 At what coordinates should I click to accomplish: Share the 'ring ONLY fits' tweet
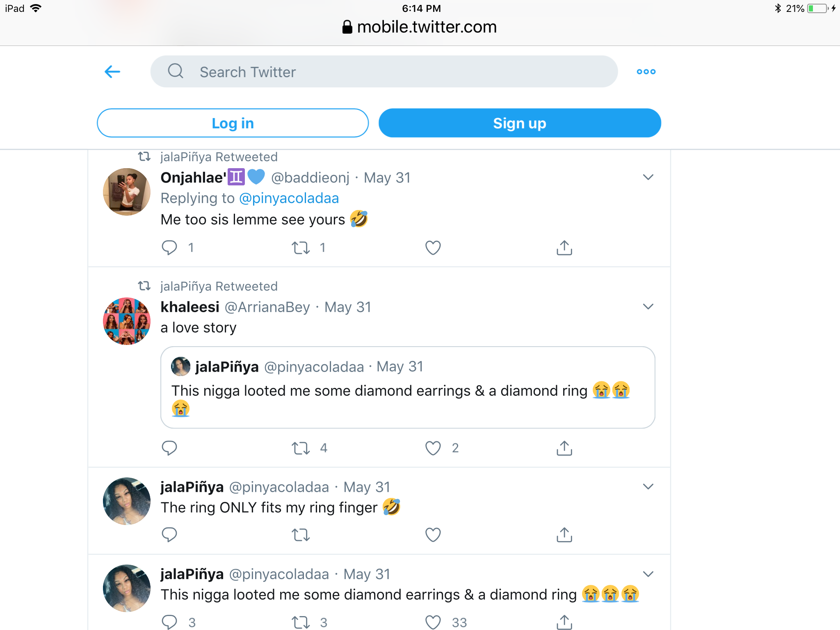tap(564, 535)
